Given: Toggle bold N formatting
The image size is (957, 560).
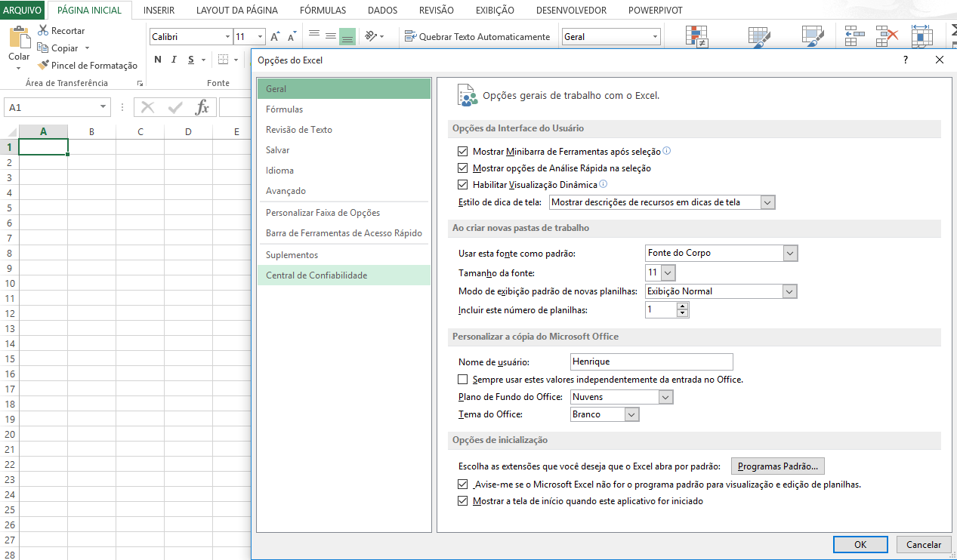Looking at the screenshot, I should pyautogui.click(x=158, y=60).
